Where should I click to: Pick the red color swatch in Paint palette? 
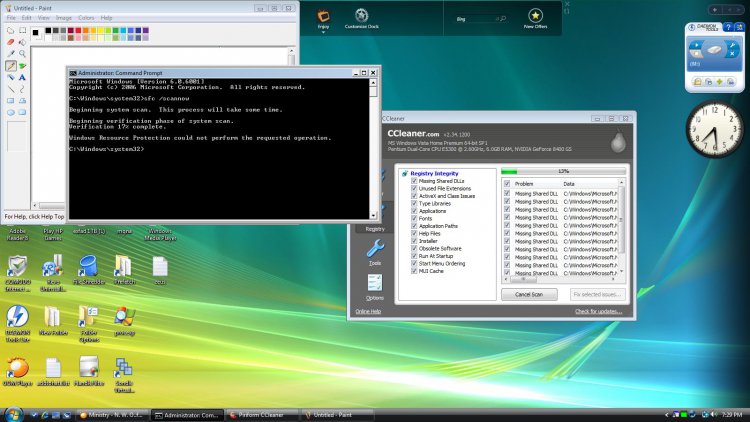point(78,30)
